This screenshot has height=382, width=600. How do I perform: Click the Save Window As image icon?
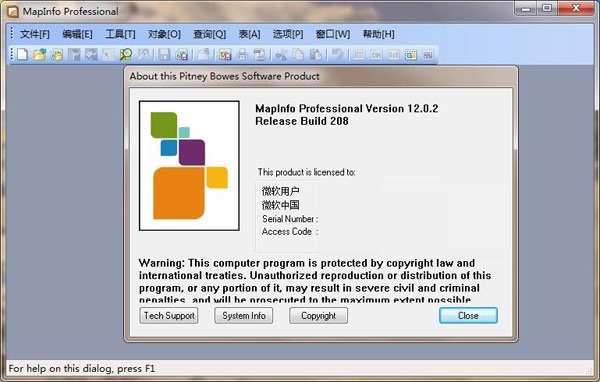(225, 55)
